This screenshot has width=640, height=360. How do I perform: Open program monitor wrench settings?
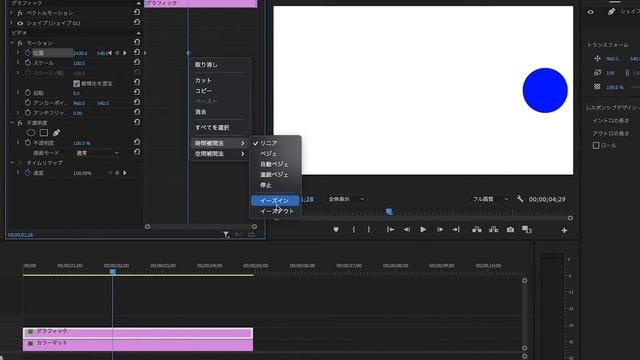coord(520,199)
